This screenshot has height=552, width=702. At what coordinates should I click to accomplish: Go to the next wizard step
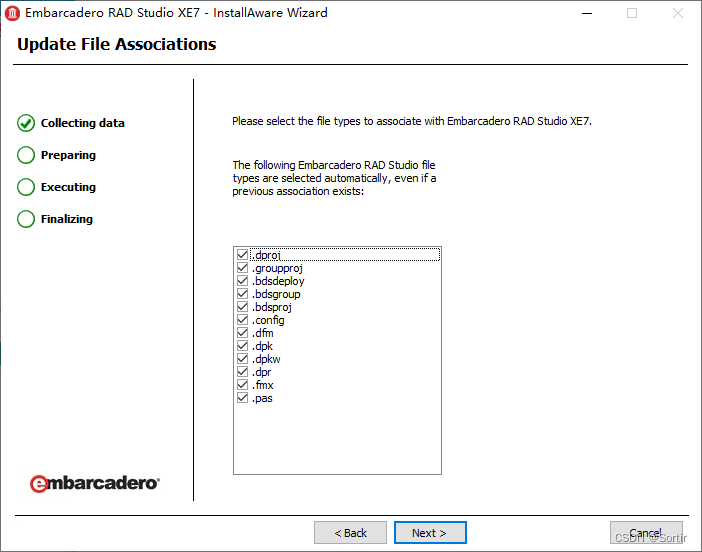(430, 533)
